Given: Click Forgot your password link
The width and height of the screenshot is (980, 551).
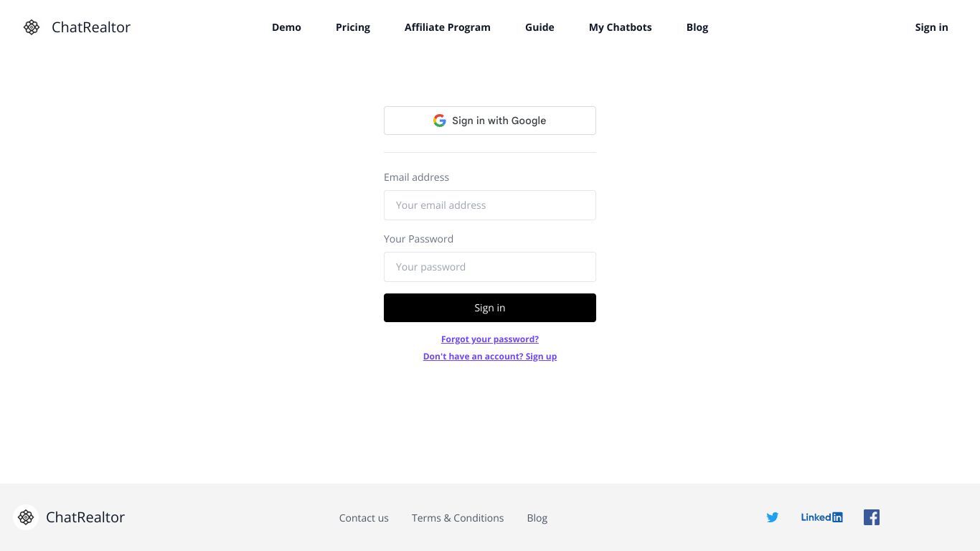Looking at the screenshot, I should pos(490,339).
